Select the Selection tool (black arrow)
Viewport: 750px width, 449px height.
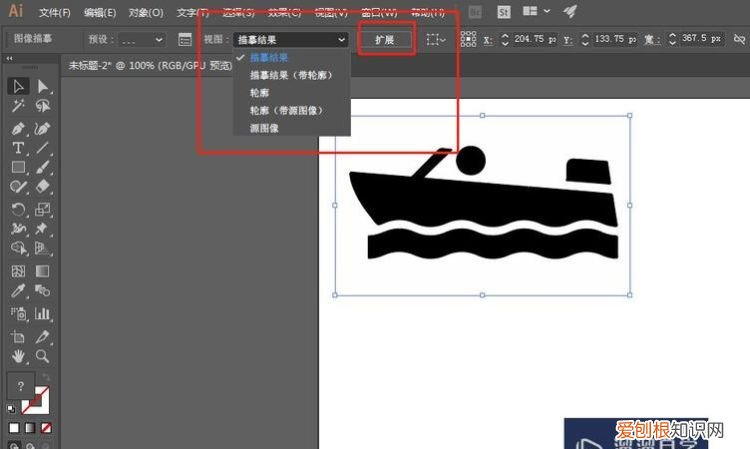[x=18, y=87]
